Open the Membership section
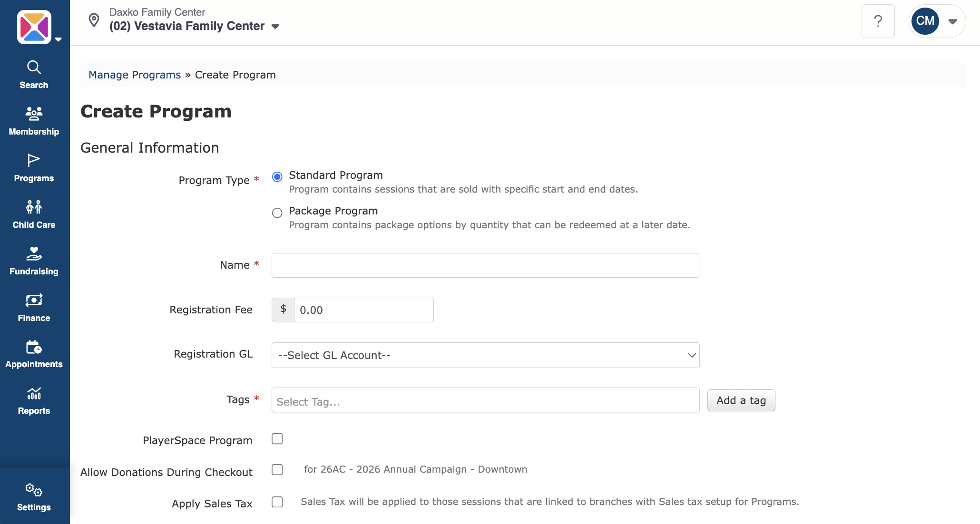 tap(34, 121)
